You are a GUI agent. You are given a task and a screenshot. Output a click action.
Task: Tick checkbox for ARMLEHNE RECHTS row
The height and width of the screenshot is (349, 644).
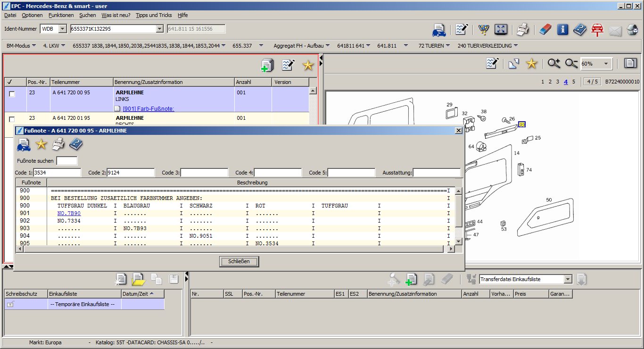12,119
